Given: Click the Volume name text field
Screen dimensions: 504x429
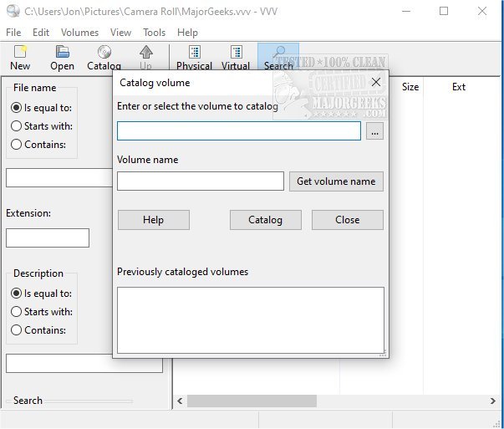Looking at the screenshot, I should (x=201, y=181).
